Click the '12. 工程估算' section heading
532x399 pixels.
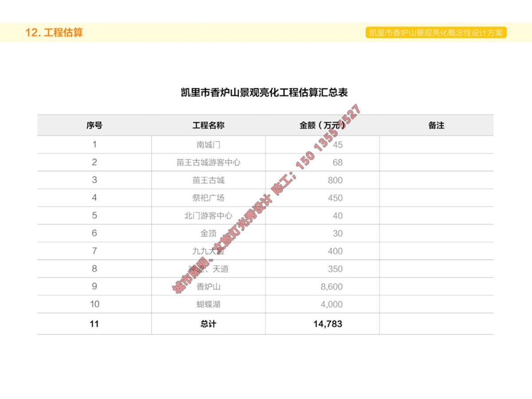(54, 32)
